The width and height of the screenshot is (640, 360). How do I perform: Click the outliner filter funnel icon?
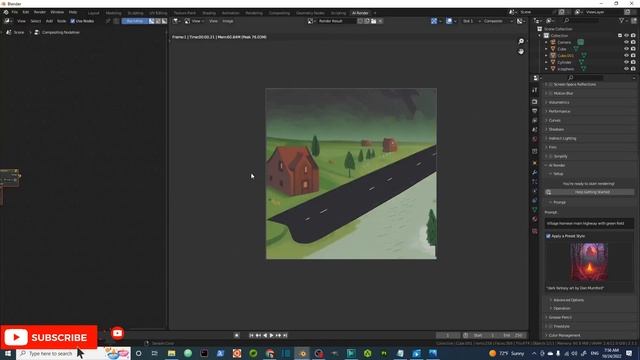pos(622,20)
